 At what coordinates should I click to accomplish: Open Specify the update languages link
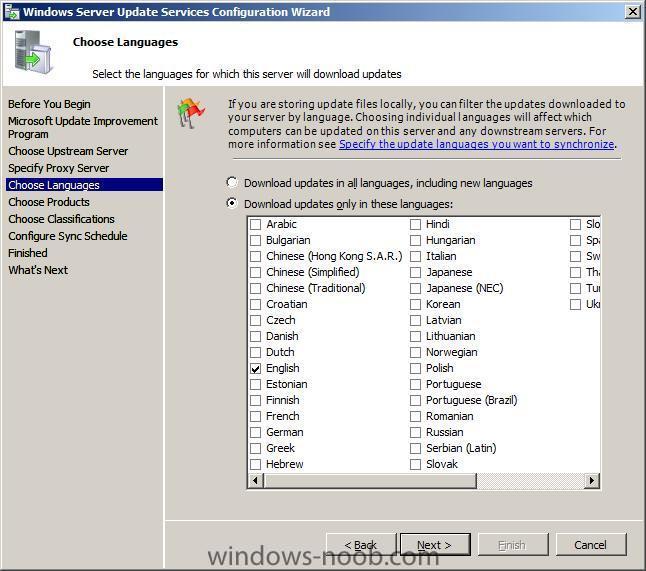click(x=477, y=144)
